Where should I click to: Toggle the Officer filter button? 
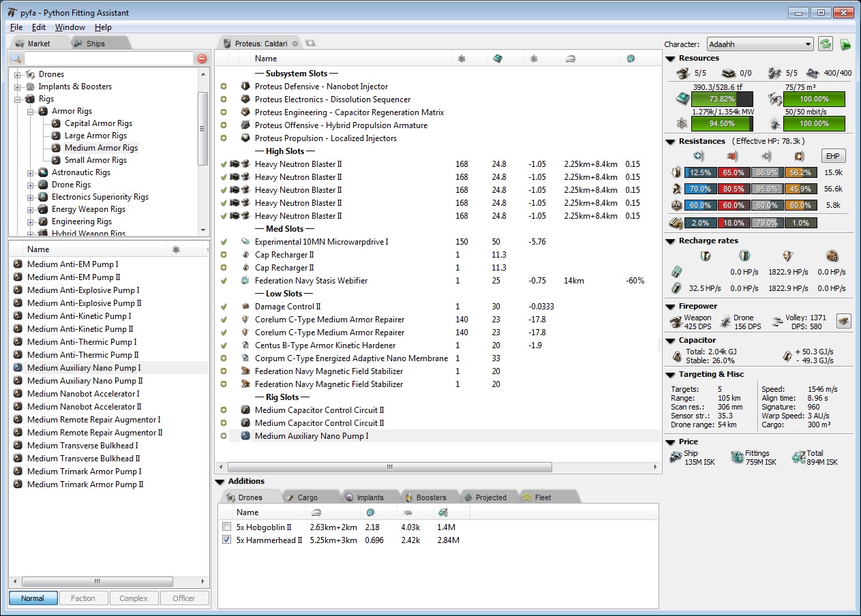[x=183, y=598]
